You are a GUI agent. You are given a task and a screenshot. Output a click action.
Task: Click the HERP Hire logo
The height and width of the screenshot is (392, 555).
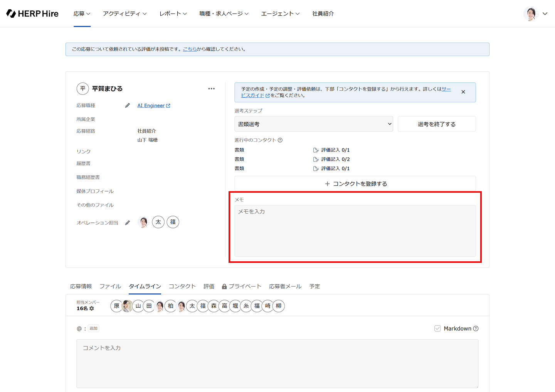[x=32, y=13]
